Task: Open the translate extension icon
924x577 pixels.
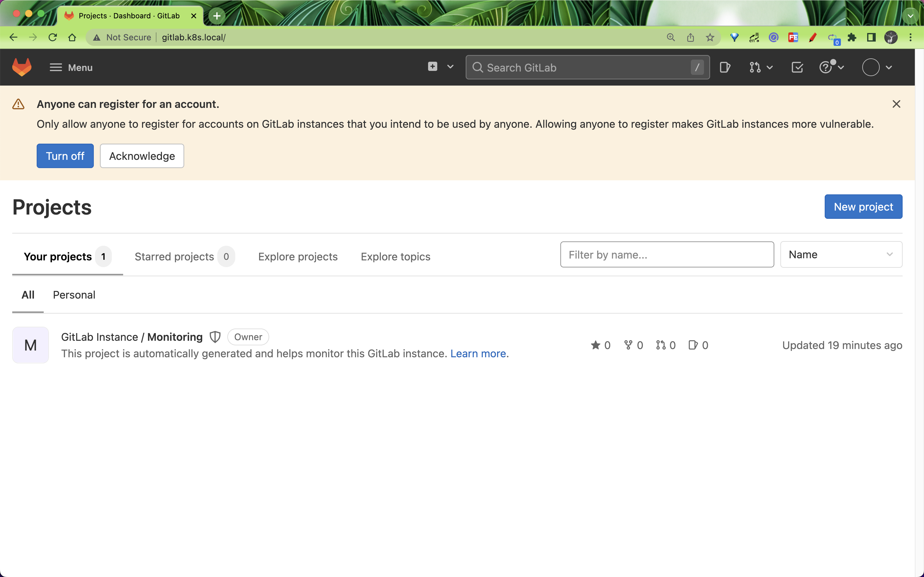Action: tap(754, 37)
